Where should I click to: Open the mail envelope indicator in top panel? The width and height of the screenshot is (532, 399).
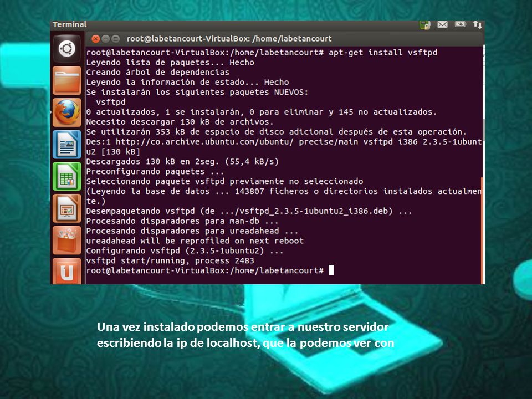(442, 24)
